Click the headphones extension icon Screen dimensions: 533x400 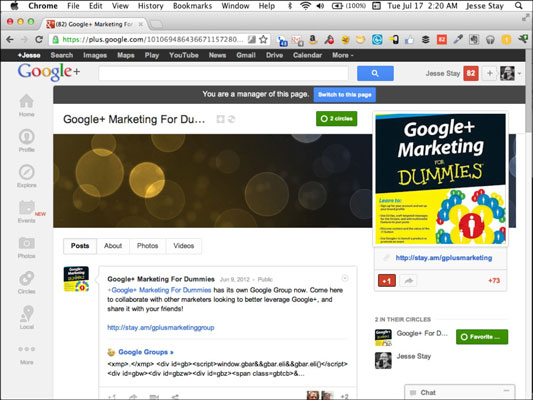[x=490, y=40]
